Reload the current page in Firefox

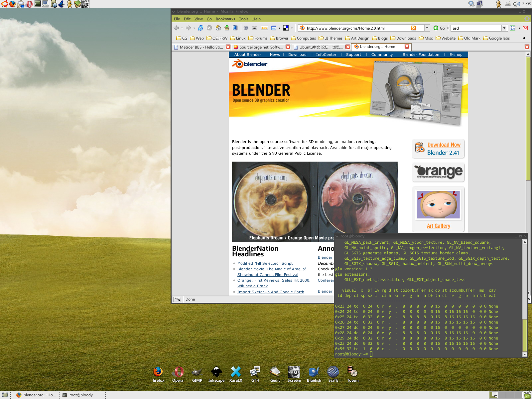(x=200, y=28)
